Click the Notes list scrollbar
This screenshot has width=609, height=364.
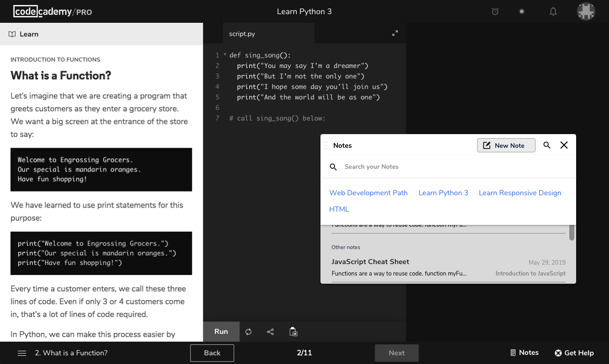tap(572, 233)
